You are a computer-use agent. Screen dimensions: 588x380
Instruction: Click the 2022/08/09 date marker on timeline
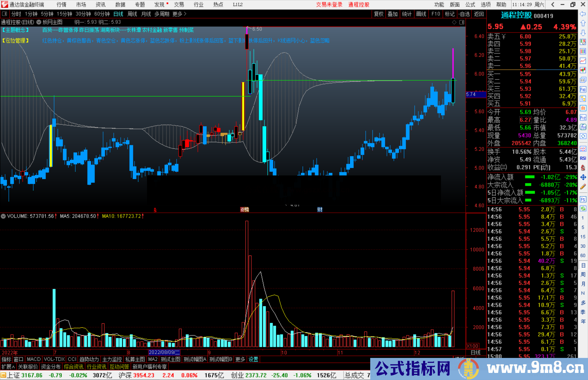click(x=164, y=352)
